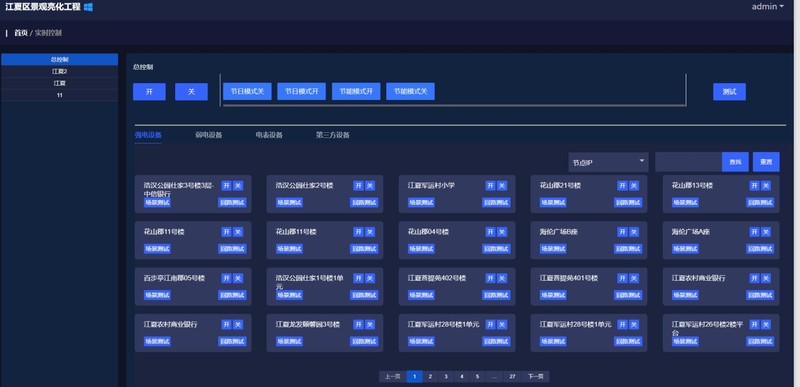Viewport: 800px width, 387px height.
Task: Click 回路测试 on the 江夏西提苑401号楼 card
Action: point(628,295)
